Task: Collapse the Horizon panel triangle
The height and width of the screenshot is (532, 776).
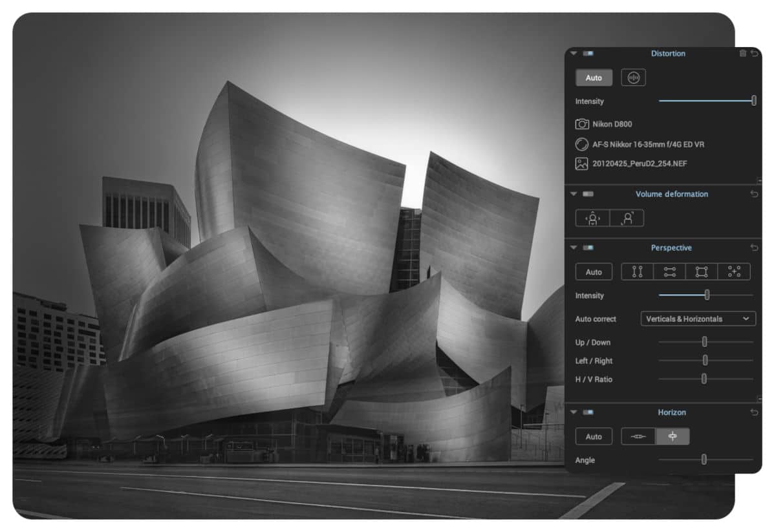Action: click(574, 412)
